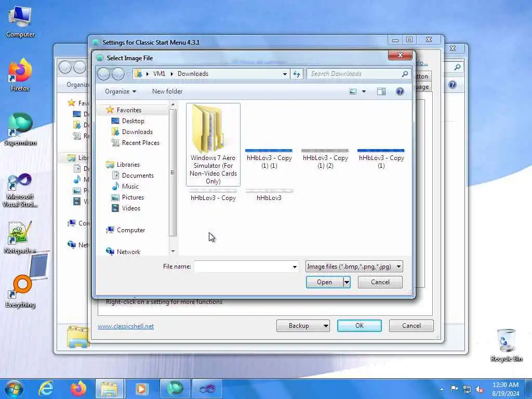Image resolution: width=532 pixels, height=399 pixels.
Task: Switch to Supermium taskbar button
Action: pos(175,389)
